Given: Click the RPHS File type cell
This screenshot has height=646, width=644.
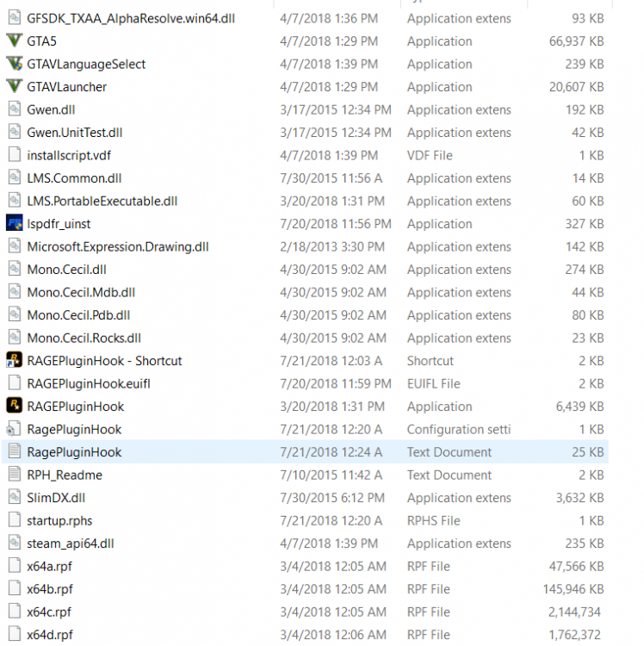Looking at the screenshot, I should [x=433, y=521].
